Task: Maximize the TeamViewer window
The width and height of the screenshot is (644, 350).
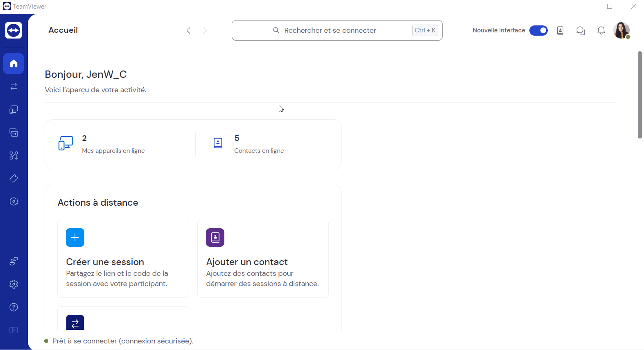Action: 610,6
